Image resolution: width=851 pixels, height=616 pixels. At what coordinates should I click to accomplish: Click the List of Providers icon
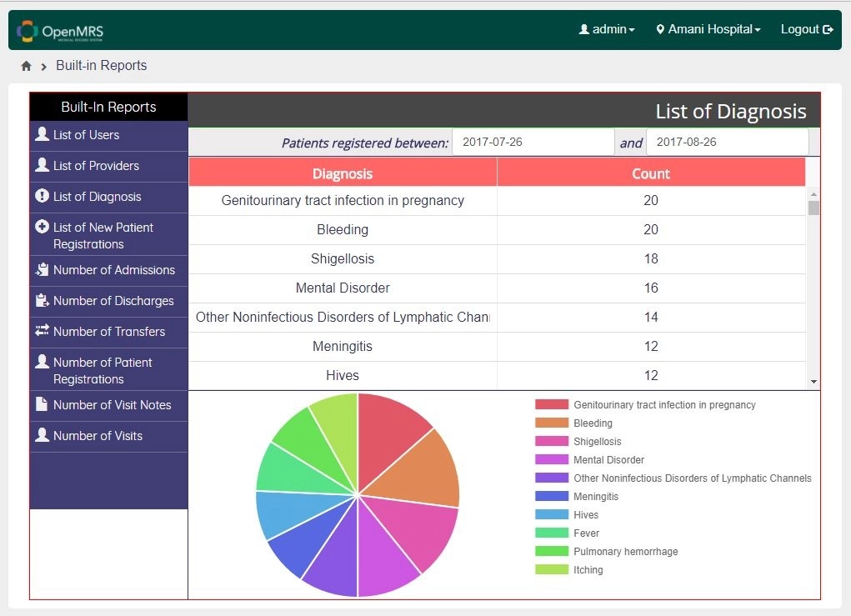click(43, 166)
